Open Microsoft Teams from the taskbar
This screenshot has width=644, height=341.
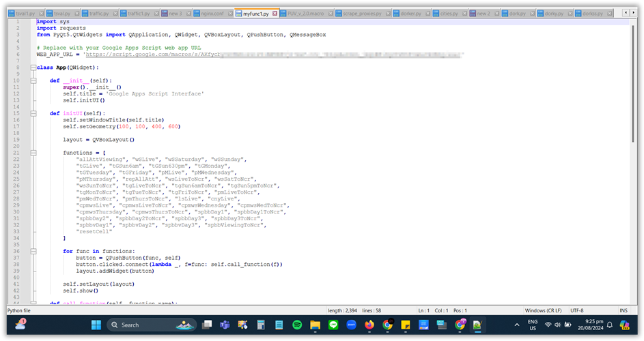pos(225,325)
